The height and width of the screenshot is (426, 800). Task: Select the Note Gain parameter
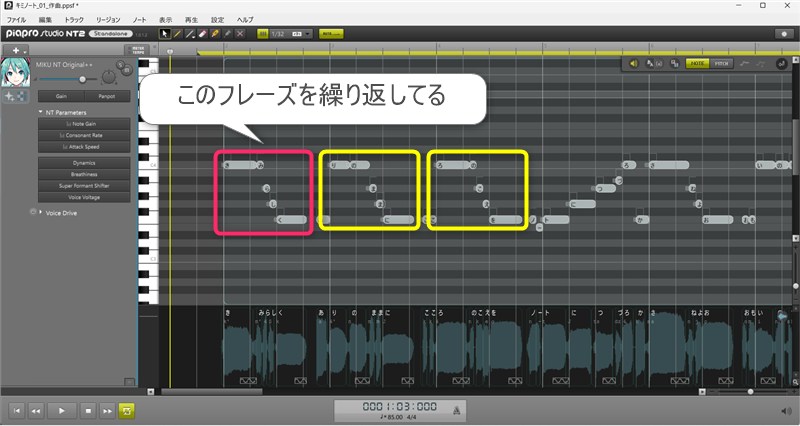click(84, 124)
